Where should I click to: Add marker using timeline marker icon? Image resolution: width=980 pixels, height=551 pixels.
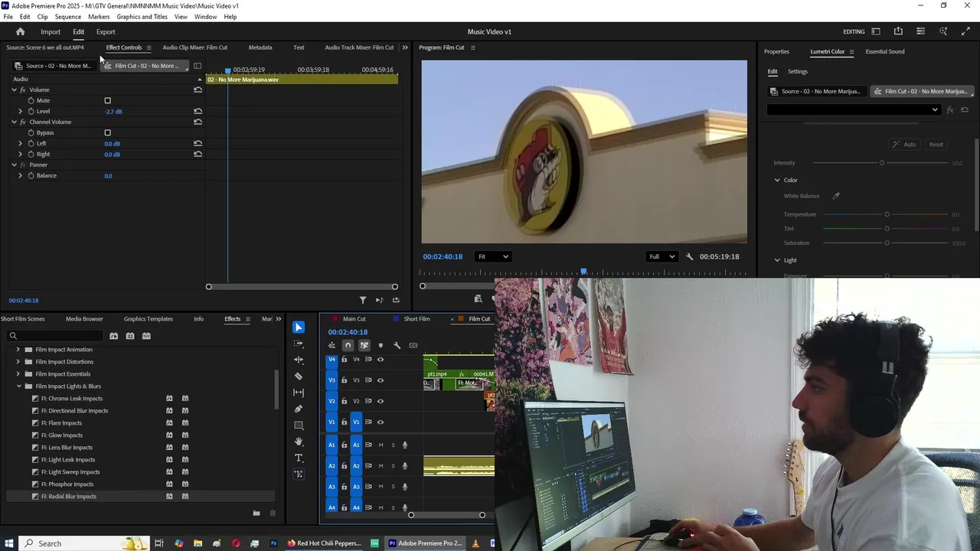(381, 346)
